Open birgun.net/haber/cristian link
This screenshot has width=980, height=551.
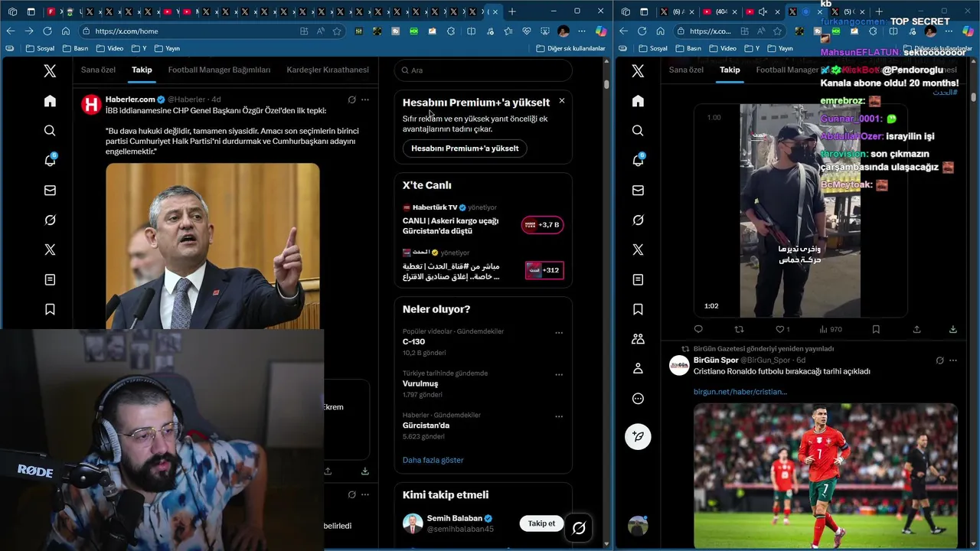(740, 392)
